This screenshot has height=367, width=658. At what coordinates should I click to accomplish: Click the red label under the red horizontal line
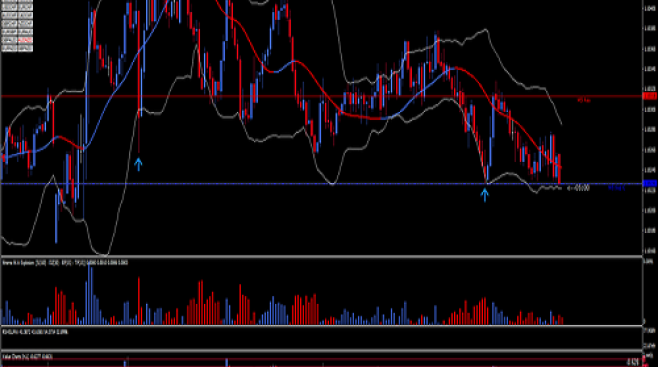point(584,101)
